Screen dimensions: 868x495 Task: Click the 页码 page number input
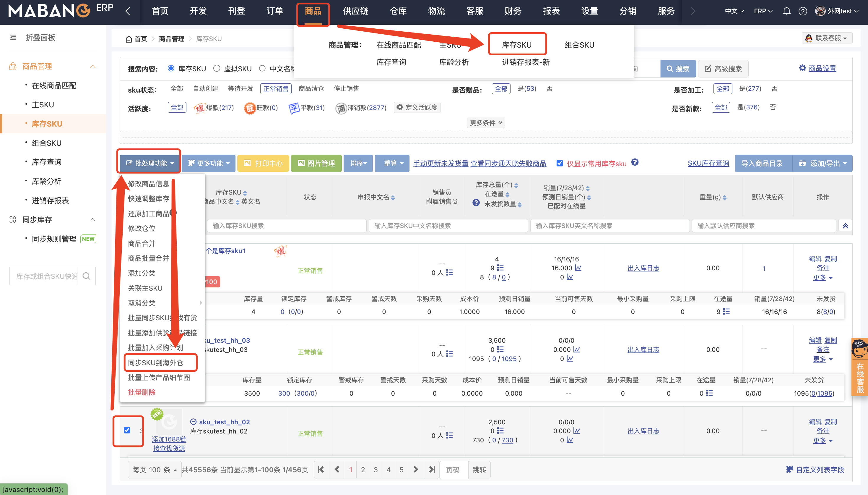(x=454, y=470)
